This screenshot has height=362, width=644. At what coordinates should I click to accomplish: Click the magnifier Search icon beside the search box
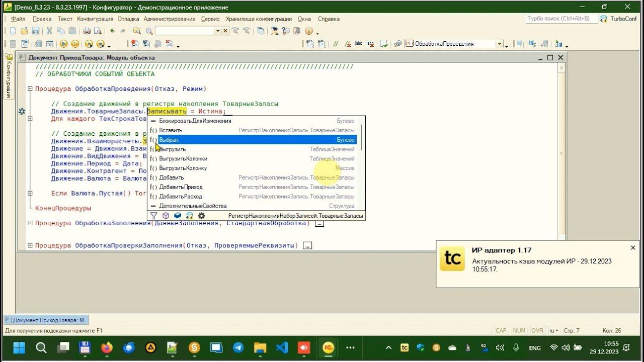pos(149,31)
